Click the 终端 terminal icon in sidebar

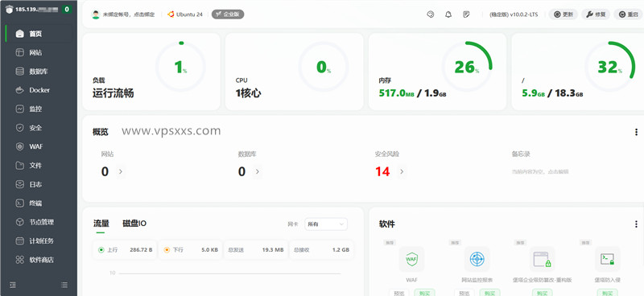tap(19, 203)
